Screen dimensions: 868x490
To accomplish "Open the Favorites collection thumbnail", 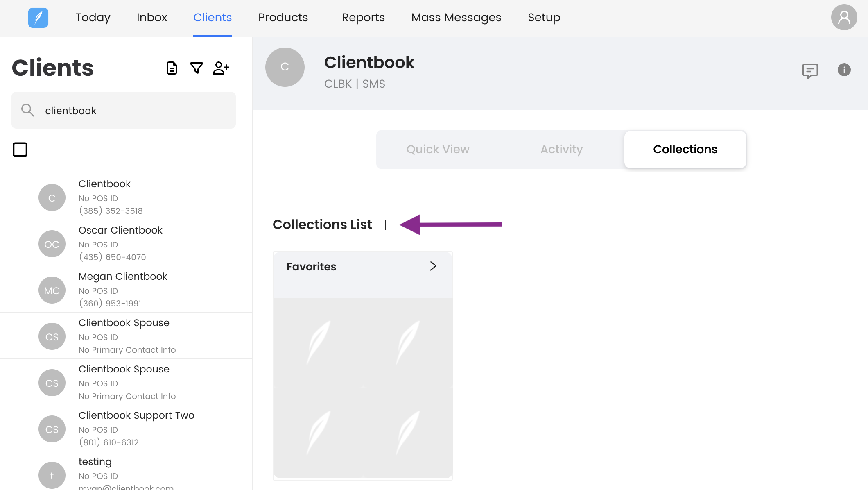I will 363,387.
